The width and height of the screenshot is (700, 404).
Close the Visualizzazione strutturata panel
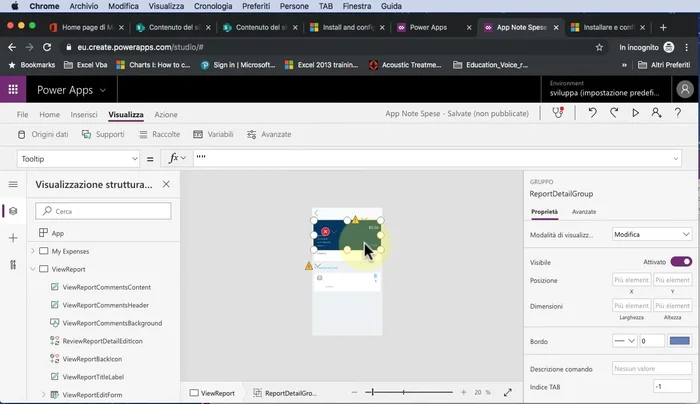[166, 184]
